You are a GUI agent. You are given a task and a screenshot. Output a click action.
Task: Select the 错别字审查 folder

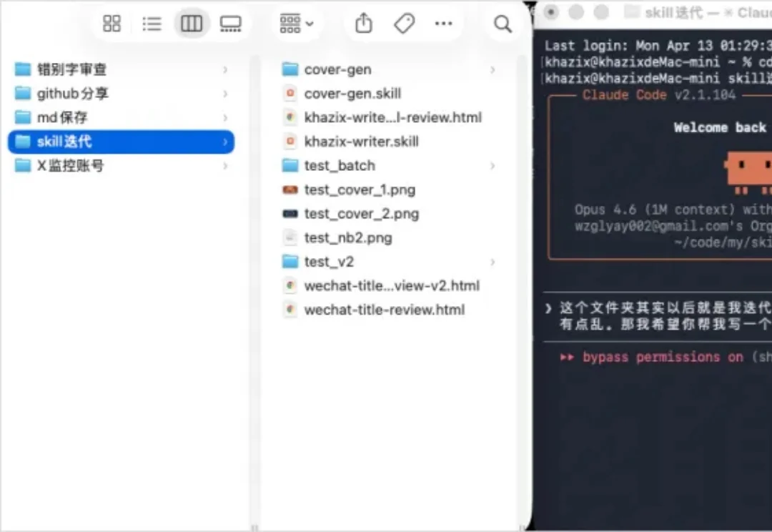(x=71, y=69)
